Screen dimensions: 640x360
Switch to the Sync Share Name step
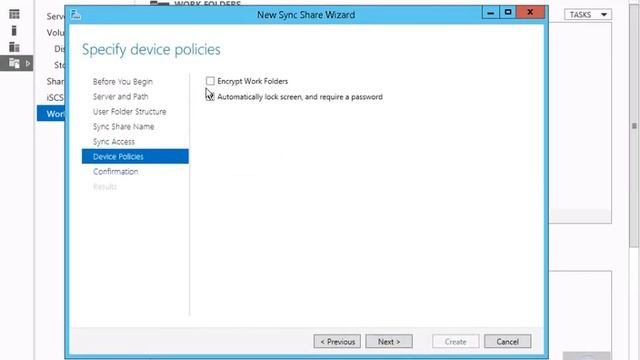pos(123,127)
